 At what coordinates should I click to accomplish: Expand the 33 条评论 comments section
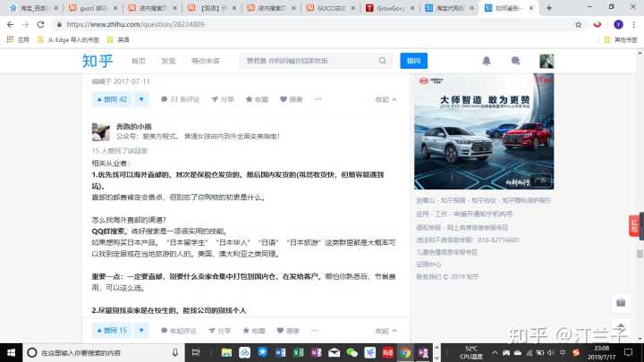pos(182,99)
